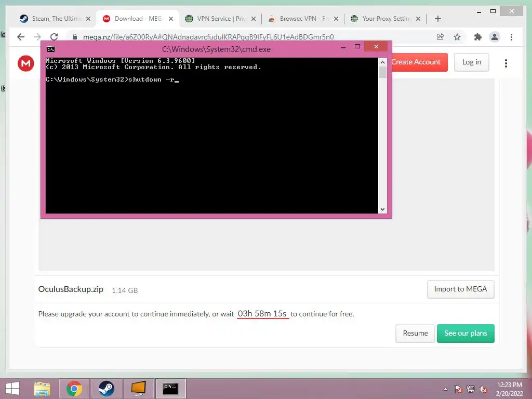Open a new Chrome tab
The width and height of the screenshot is (532, 399).
pyautogui.click(x=437, y=19)
